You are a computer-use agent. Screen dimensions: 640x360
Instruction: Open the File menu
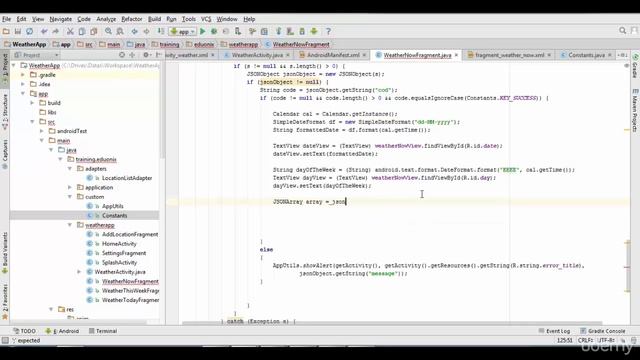[7, 19]
